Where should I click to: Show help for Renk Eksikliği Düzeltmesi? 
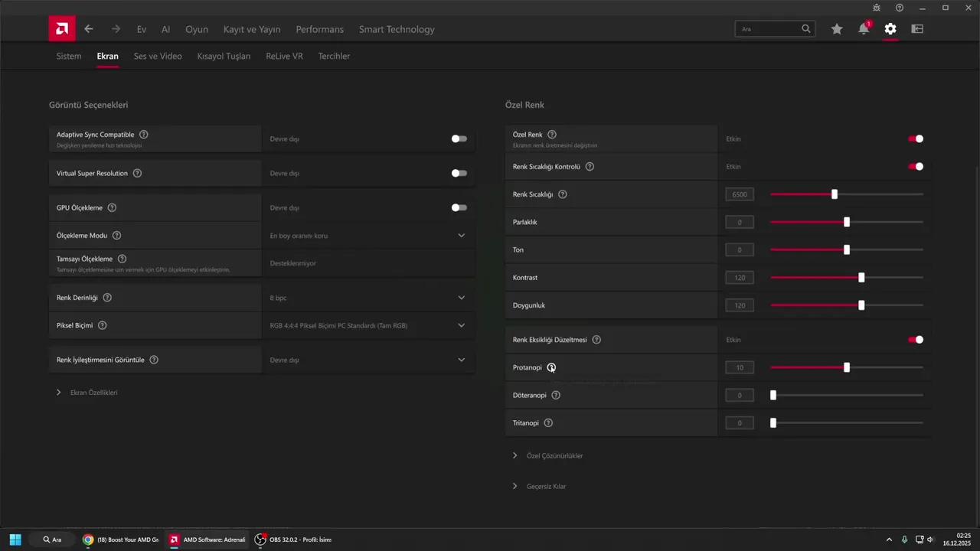click(596, 339)
